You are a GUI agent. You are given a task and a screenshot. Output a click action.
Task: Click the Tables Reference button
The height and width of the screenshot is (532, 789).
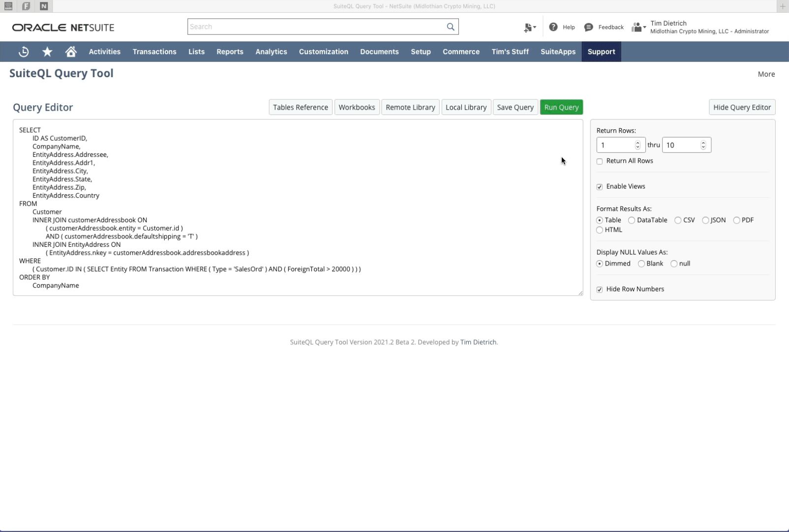[301, 107]
